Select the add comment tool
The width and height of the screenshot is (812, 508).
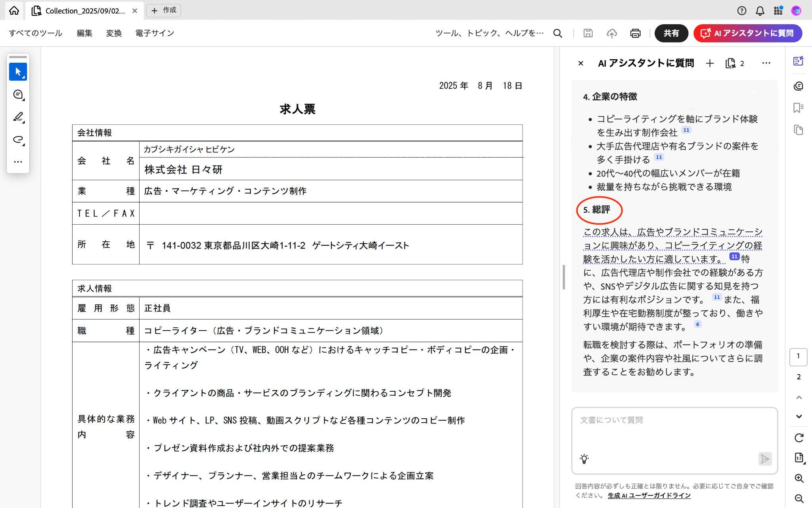pos(18,94)
